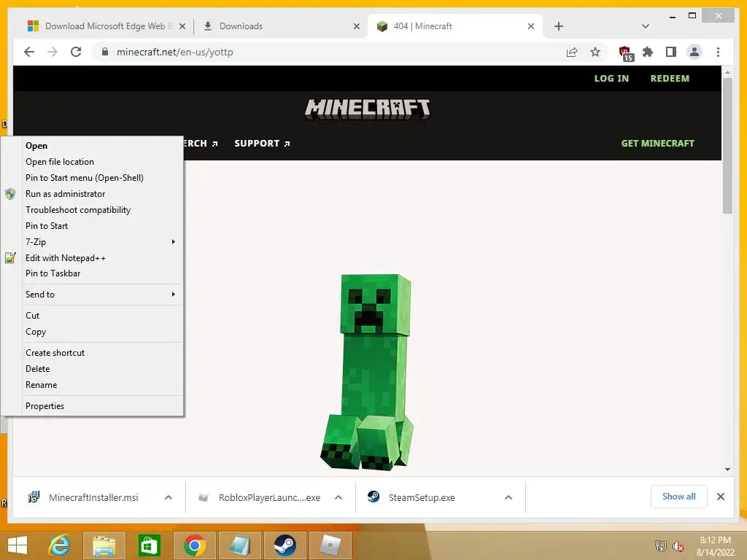Bookmark this page with the star
The width and height of the screenshot is (747, 560).
point(595,52)
